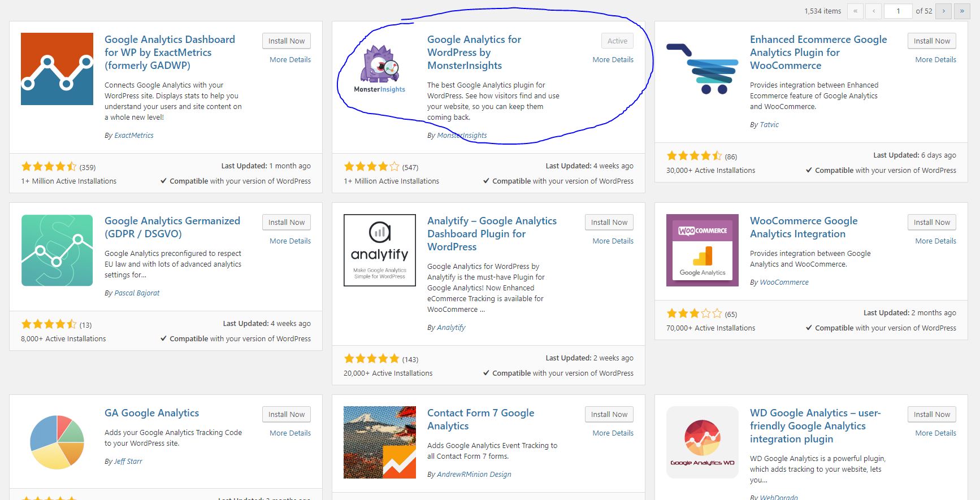This screenshot has width=980, height=500.
Task: Click '70,000+ Active Installations' text
Action: coord(710,328)
